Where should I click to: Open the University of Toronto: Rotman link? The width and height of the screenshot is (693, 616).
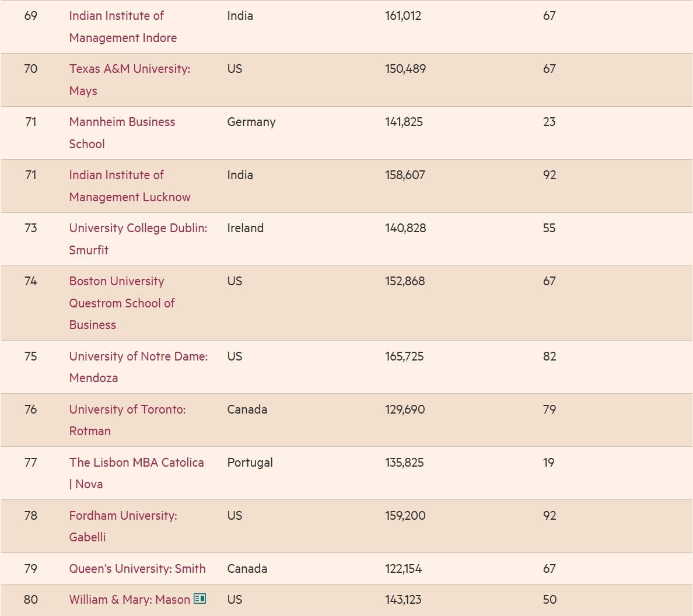click(x=127, y=420)
